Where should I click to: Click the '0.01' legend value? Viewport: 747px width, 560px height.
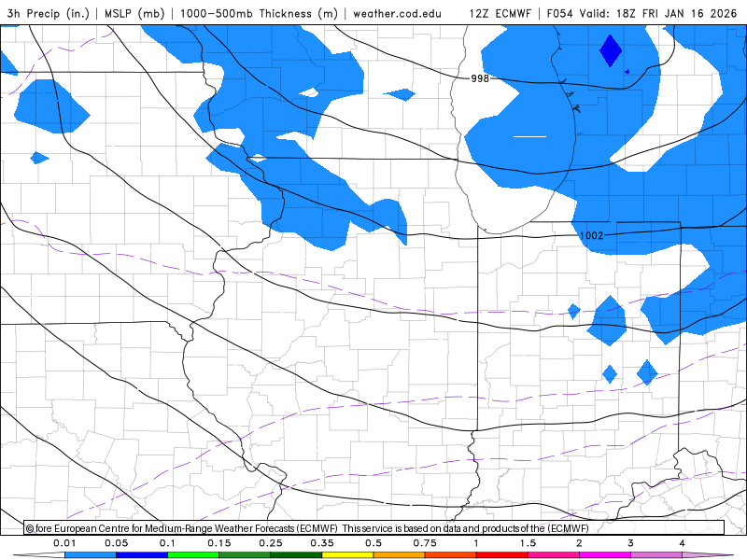(64, 543)
